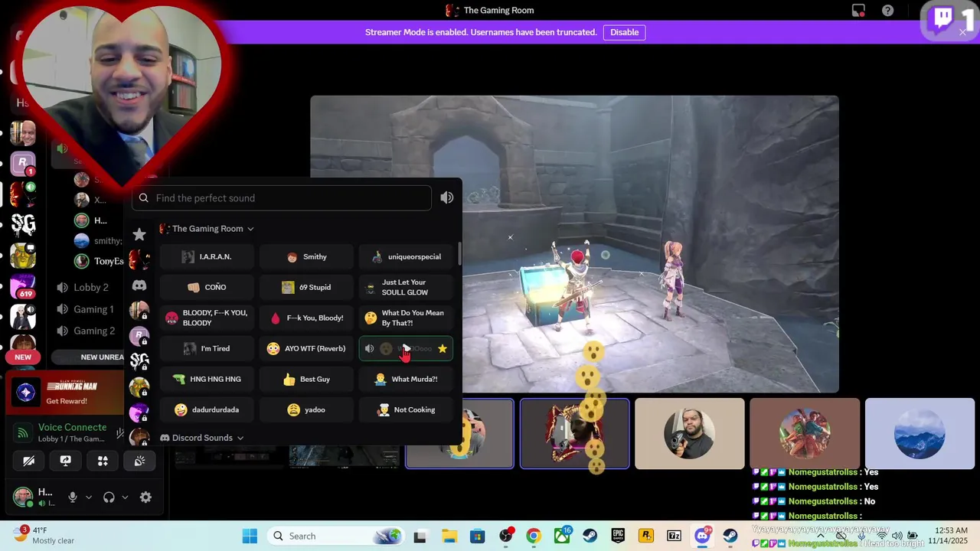Viewport: 980px width, 551px height.
Task: Open the soundboard button
Action: click(139, 461)
